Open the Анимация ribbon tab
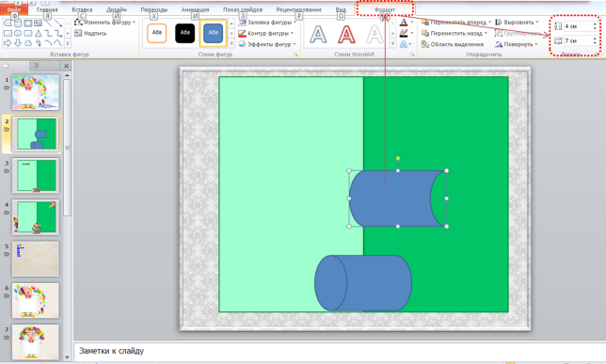606x364 pixels. (x=195, y=9)
